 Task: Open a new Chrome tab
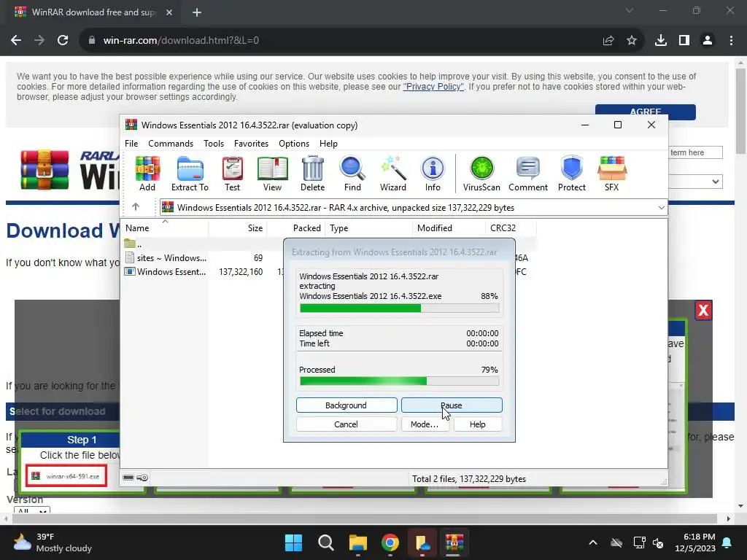197,12
